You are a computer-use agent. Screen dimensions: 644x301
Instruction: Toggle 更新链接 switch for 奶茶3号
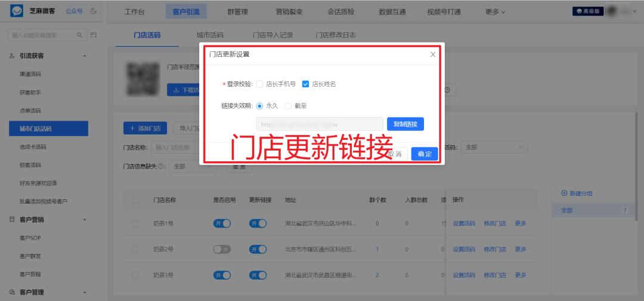coord(258,275)
